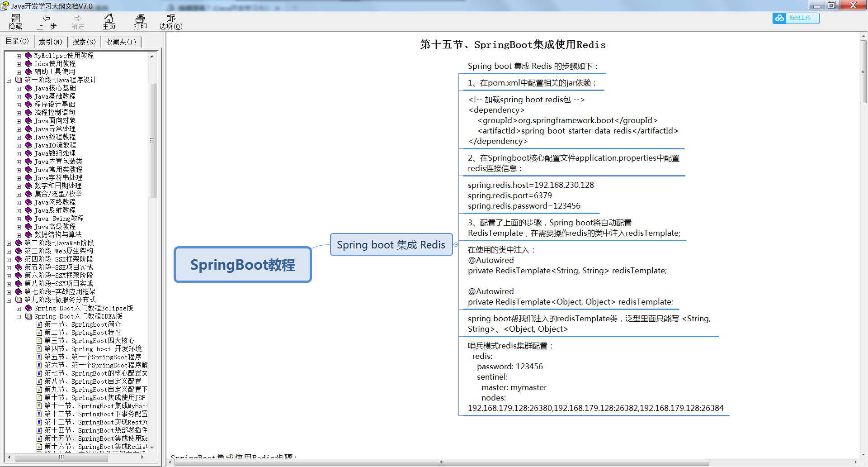Open the 主页 (Home) toolbar icon

pos(109,22)
